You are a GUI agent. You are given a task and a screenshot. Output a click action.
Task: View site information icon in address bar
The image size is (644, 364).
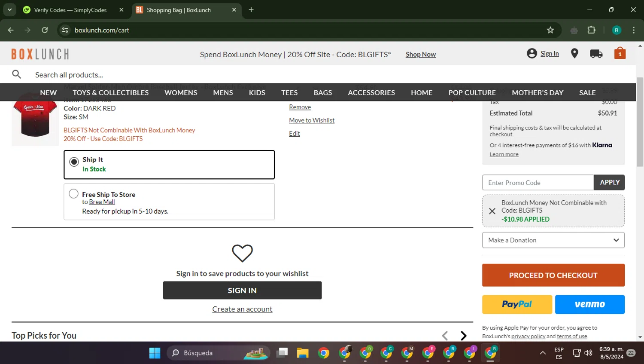(65, 30)
